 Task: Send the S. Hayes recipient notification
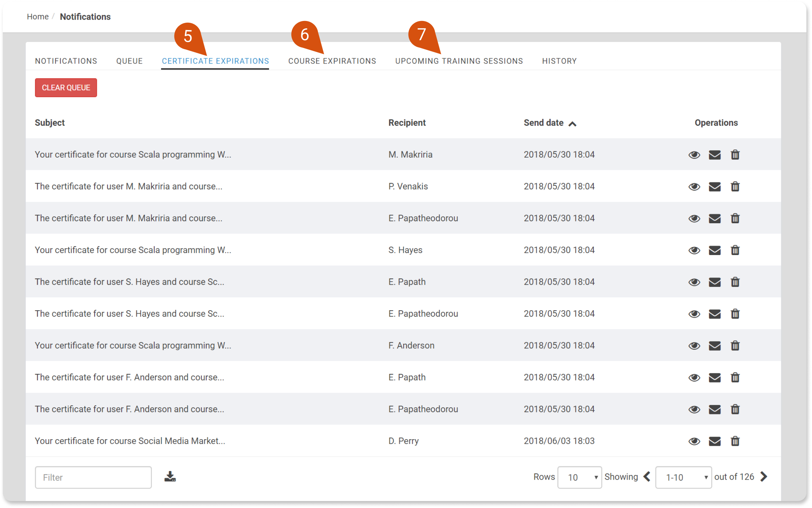(x=715, y=250)
